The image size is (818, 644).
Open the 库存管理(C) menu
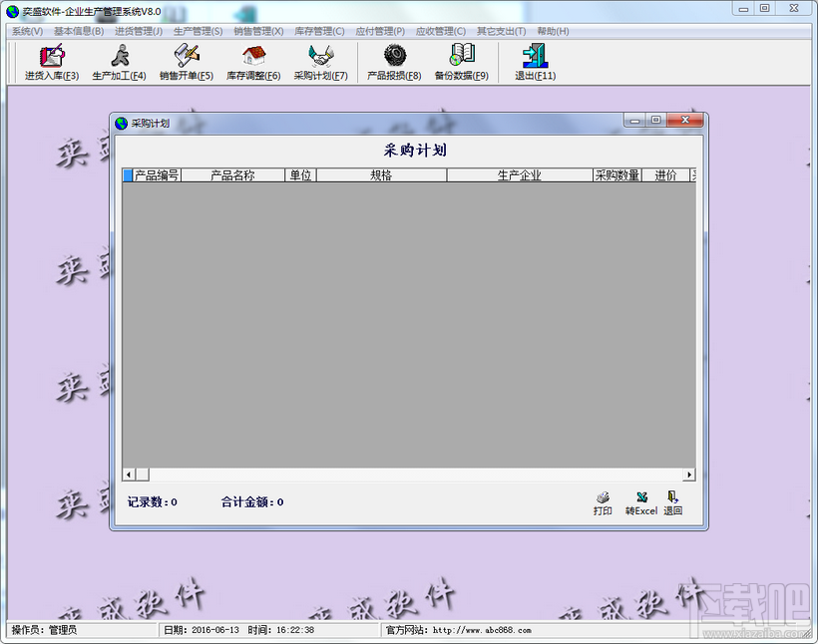pos(320,31)
